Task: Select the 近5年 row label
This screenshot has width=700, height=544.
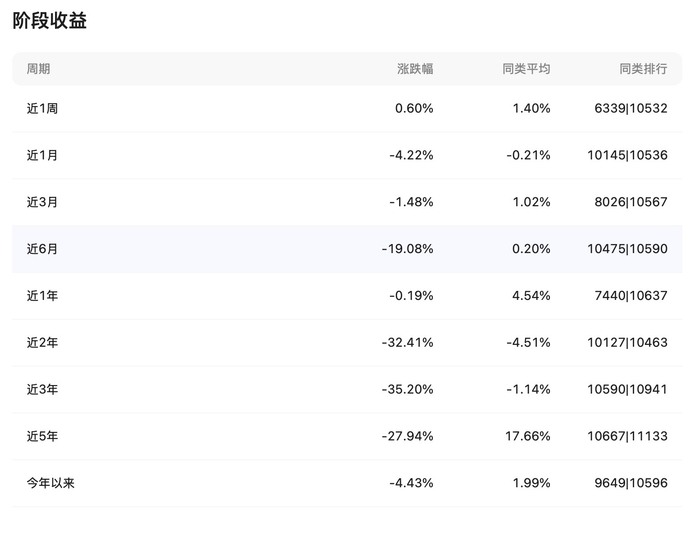Action: (x=43, y=436)
